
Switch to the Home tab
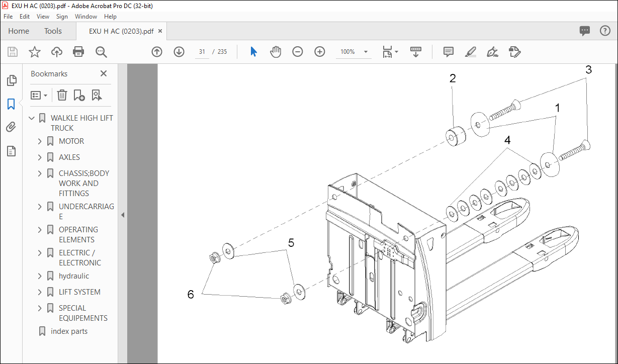[x=19, y=31]
